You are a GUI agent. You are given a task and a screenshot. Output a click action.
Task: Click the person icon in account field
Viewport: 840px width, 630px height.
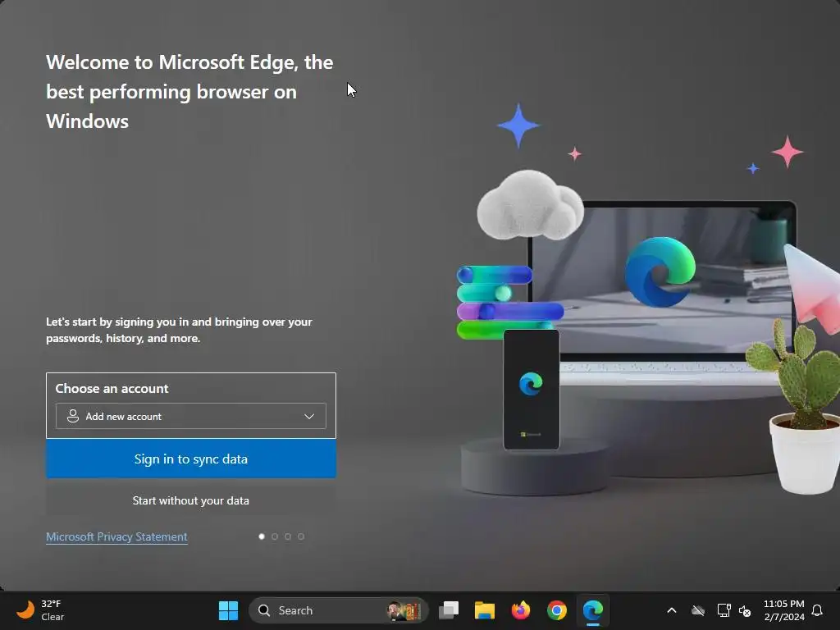pos(73,416)
